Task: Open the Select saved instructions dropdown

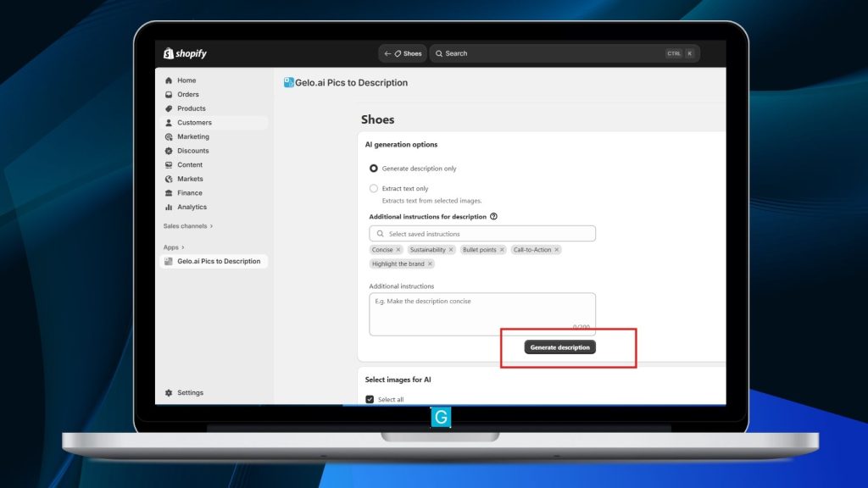Action: click(482, 234)
